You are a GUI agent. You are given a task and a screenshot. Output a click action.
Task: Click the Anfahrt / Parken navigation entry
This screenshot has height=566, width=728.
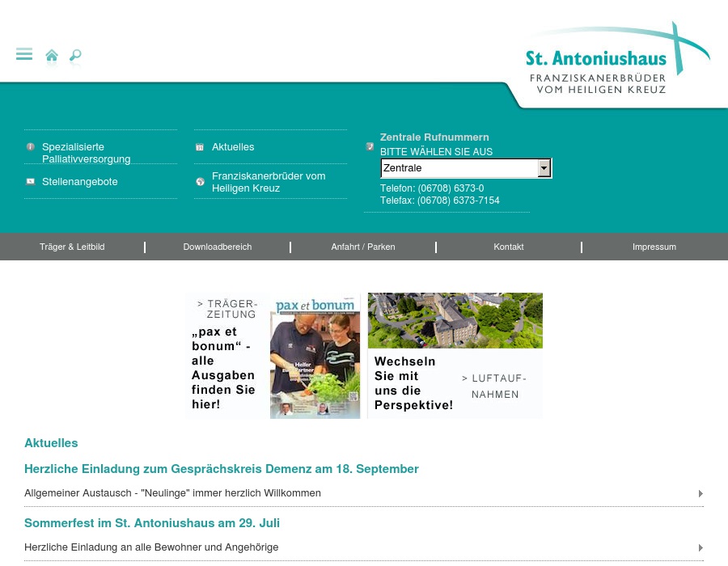pos(362,247)
